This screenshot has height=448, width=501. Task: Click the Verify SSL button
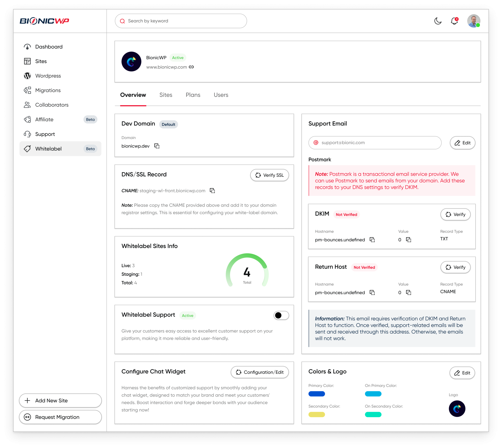tap(270, 175)
